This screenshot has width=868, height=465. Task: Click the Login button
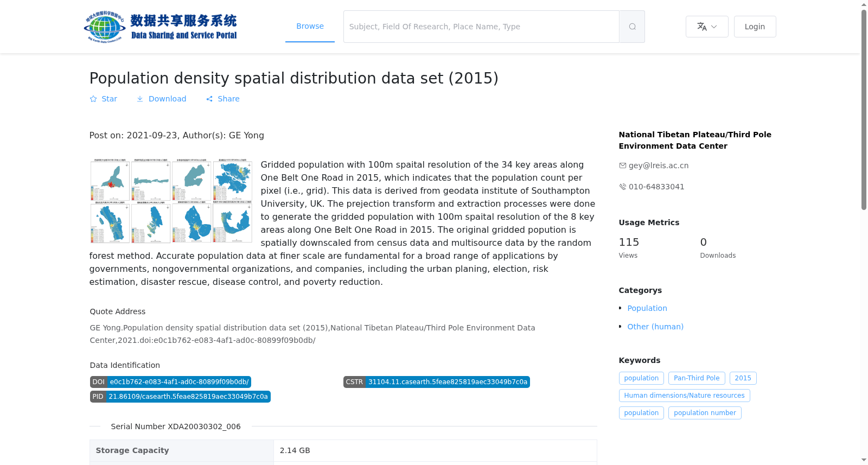click(755, 27)
